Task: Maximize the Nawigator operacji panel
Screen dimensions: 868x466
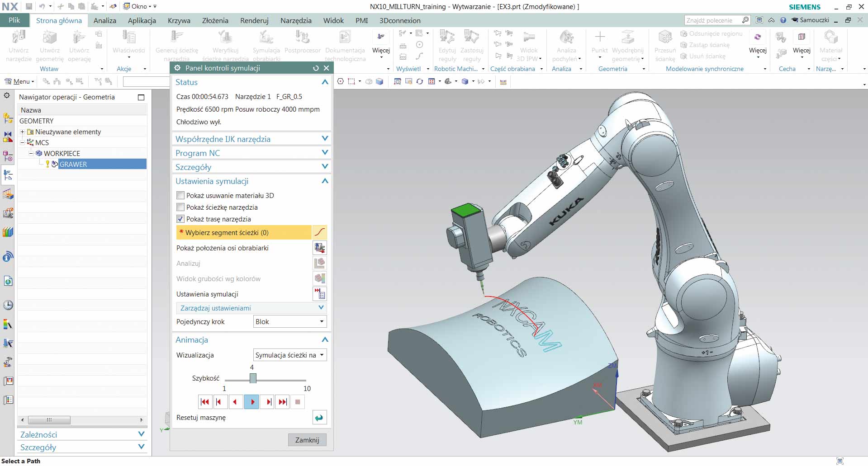Action: click(x=141, y=97)
